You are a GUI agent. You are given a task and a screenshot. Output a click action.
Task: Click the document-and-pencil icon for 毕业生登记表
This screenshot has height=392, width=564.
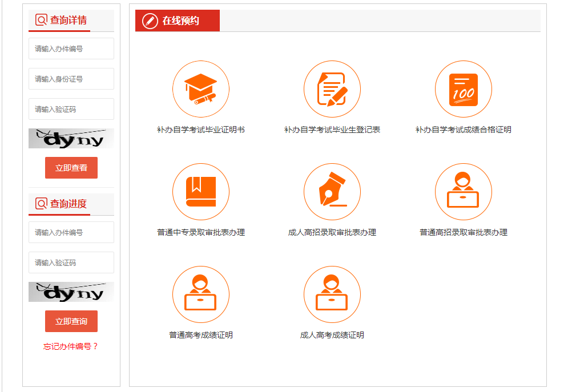[332, 89]
